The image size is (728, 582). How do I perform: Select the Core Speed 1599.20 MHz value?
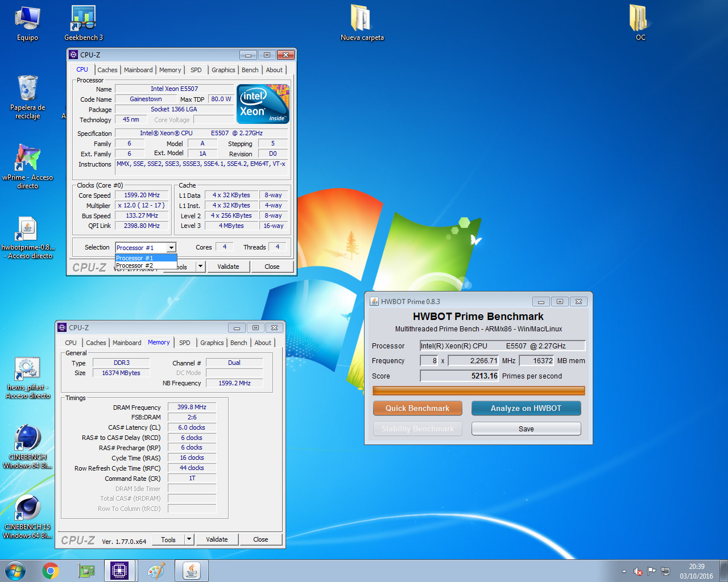point(142,195)
